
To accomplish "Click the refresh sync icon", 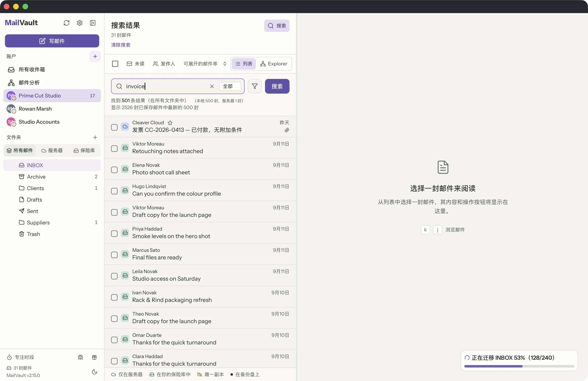I will (x=67, y=23).
